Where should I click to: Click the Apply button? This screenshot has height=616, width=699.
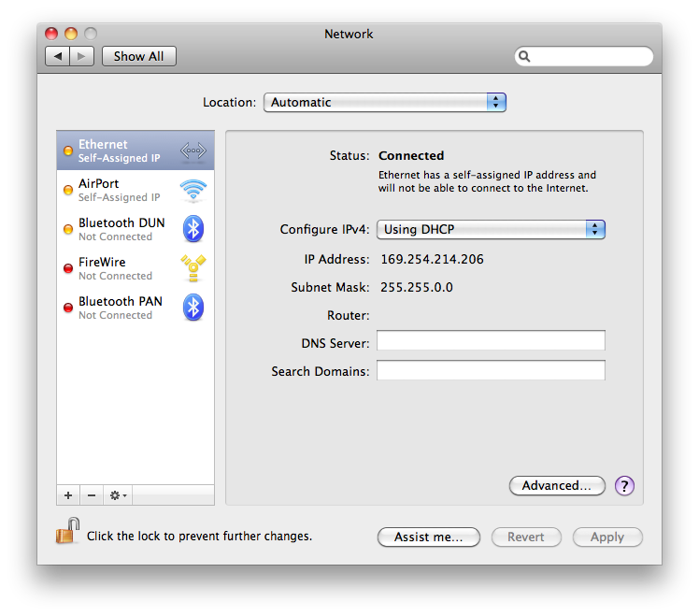(x=607, y=537)
